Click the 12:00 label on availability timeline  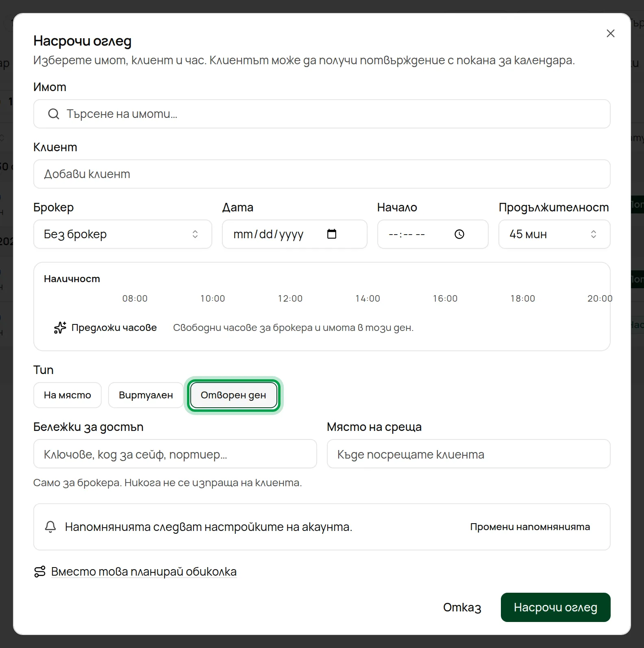(290, 298)
